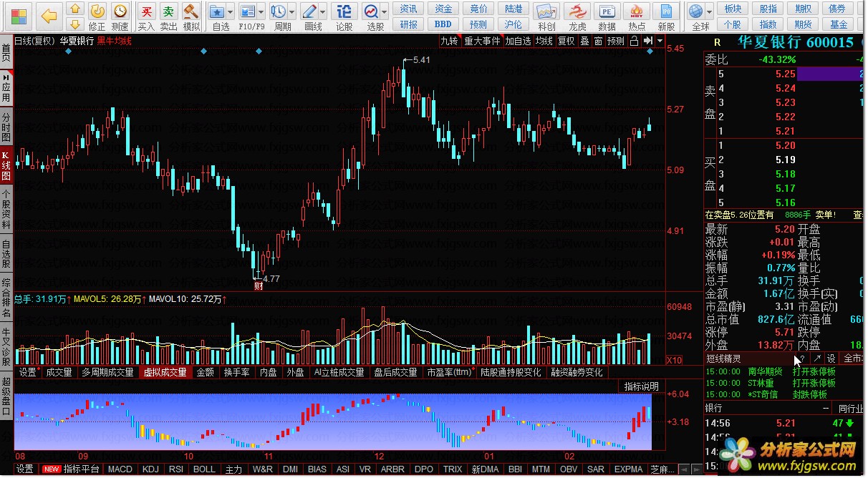Click the F10/F9 info icon
The image size is (868, 478).
click(247, 11)
